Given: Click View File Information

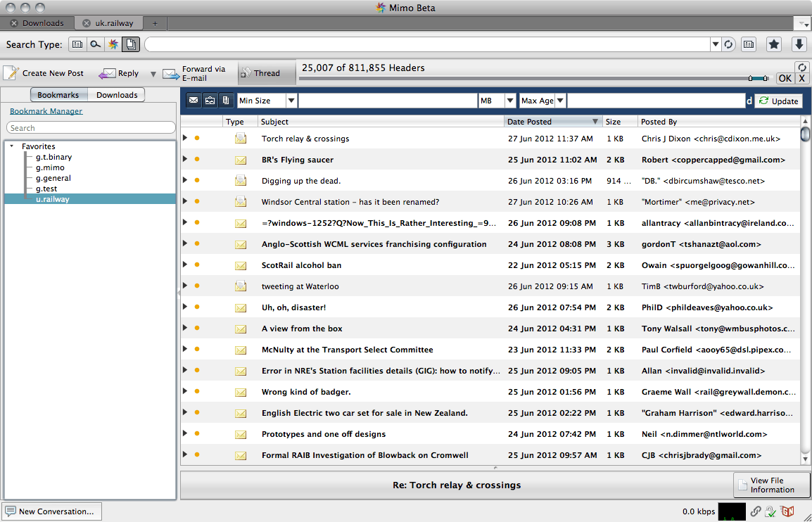Looking at the screenshot, I should tap(771, 485).
